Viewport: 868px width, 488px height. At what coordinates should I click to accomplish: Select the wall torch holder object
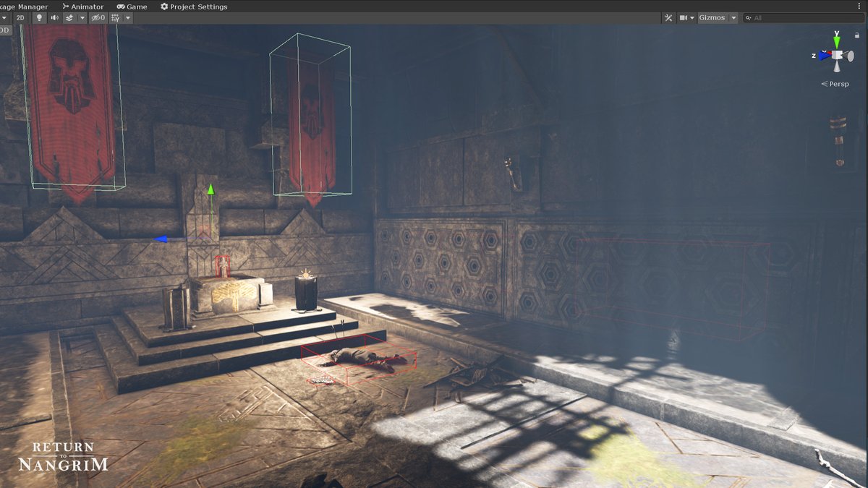[x=514, y=174]
